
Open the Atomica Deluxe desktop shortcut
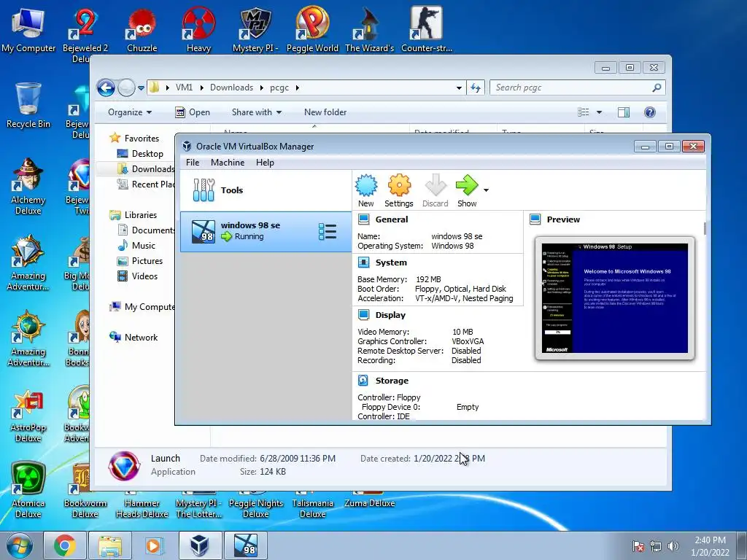(x=28, y=490)
